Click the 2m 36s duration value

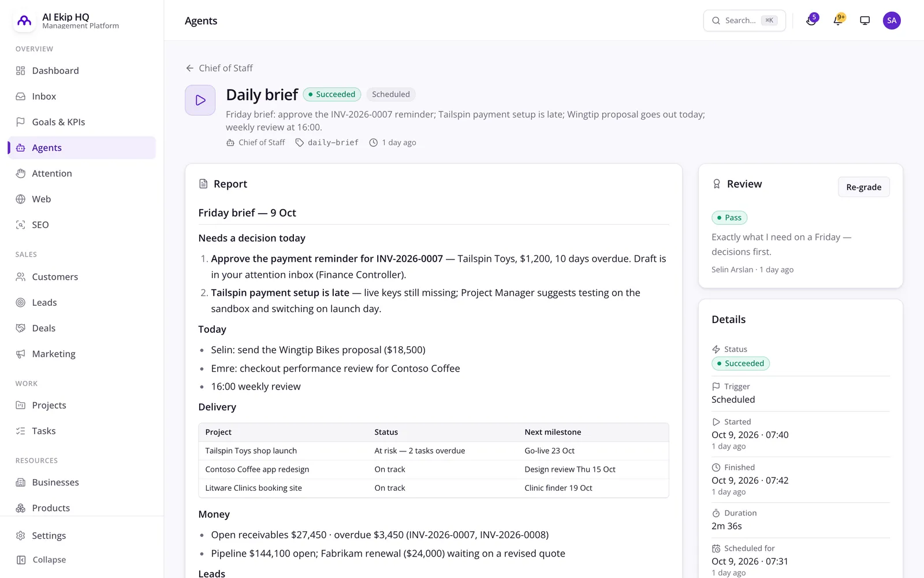coord(726,526)
